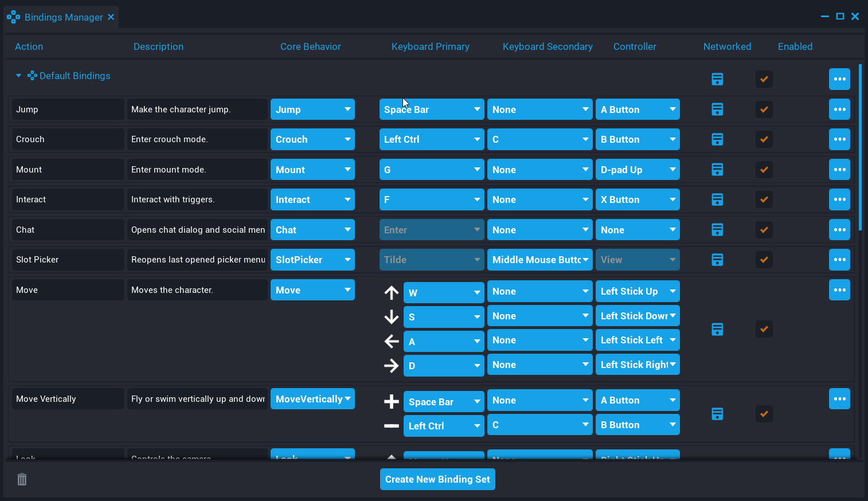Open options ellipsis for Move Vertically
Screen dimensions: 868x501
click(x=839, y=398)
